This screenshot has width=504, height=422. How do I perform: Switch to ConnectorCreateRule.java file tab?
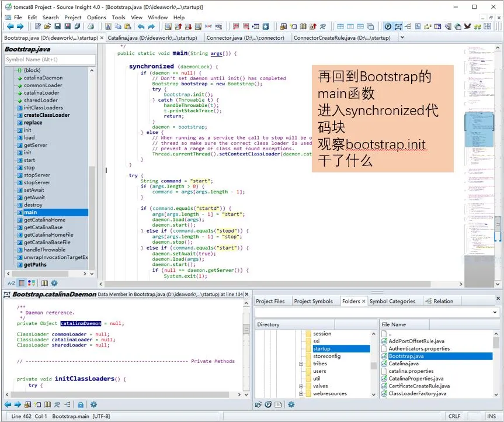(342, 38)
